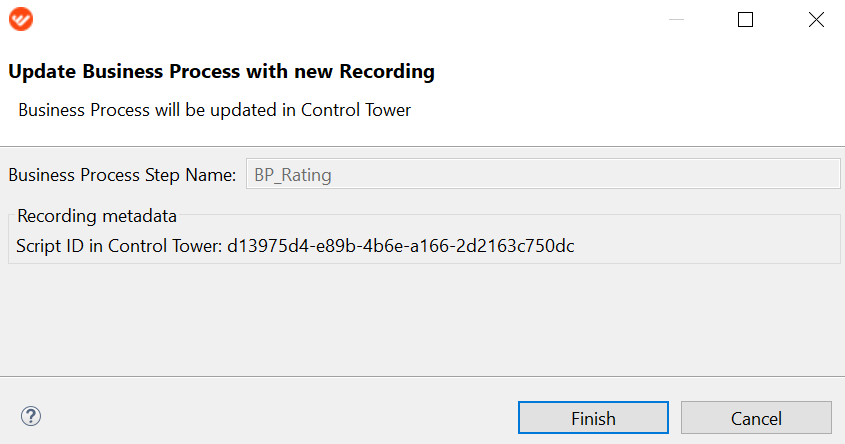
Task: Click the bottom button bar area beside help icon
Action: pyautogui.click(x=269, y=416)
